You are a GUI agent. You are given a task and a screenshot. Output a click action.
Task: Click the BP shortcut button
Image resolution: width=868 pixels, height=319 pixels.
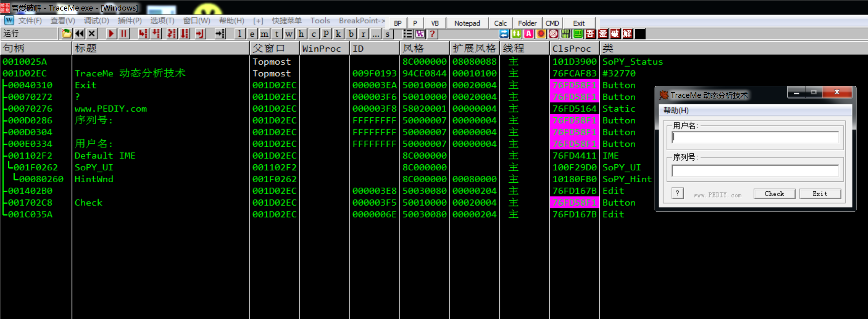pos(398,23)
